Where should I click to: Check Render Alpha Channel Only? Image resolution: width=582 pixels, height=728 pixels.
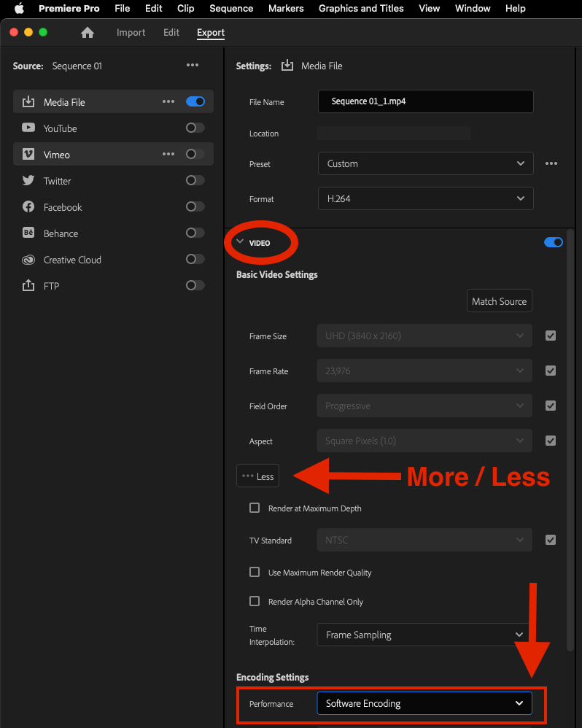(x=255, y=601)
